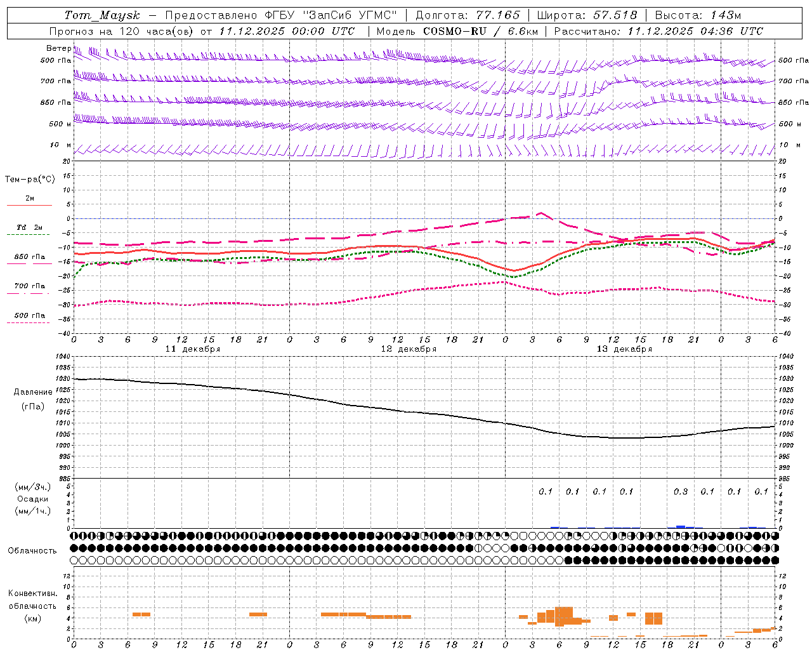Viewport: 812px width, 650px height.
Task: Click the Ветер wind panel label
Action: [x=59, y=48]
